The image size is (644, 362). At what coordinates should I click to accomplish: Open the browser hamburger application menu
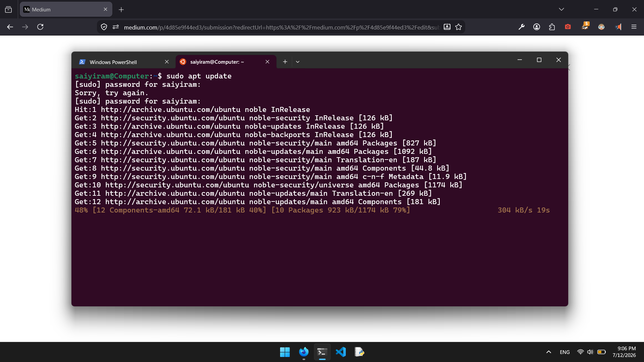pos(634,27)
